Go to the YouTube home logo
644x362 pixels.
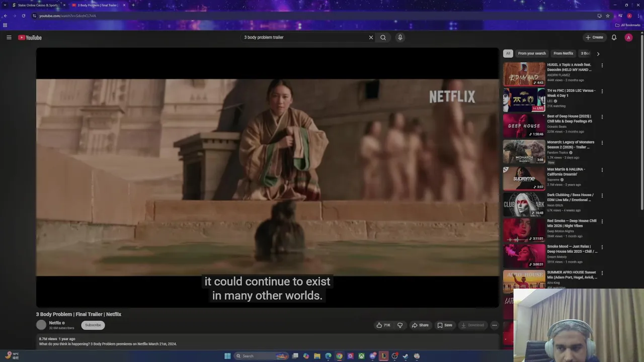coord(30,37)
